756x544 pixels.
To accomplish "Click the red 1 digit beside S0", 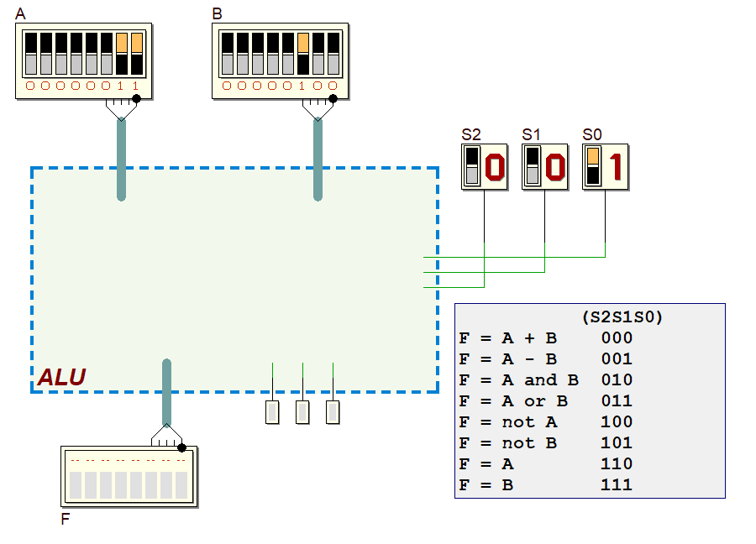I will [616, 167].
